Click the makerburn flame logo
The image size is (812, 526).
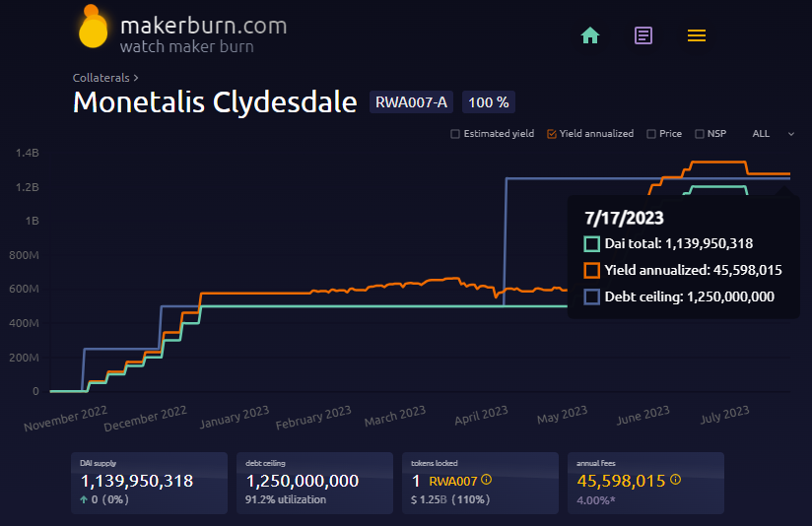pos(93,27)
